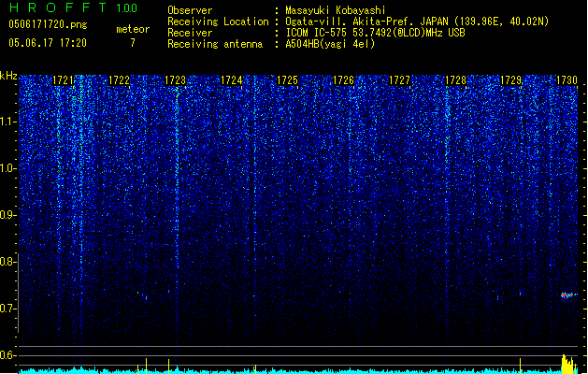This screenshot has width=588, height=374.
Task: Click the 1721 time marker
Action: pyautogui.click(x=63, y=80)
